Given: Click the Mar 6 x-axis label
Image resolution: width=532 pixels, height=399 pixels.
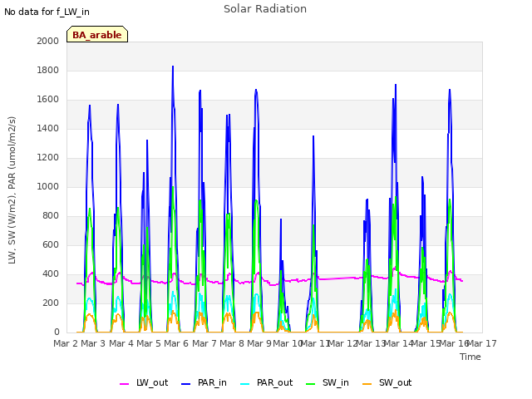Looking at the screenshot, I should (x=176, y=343).
